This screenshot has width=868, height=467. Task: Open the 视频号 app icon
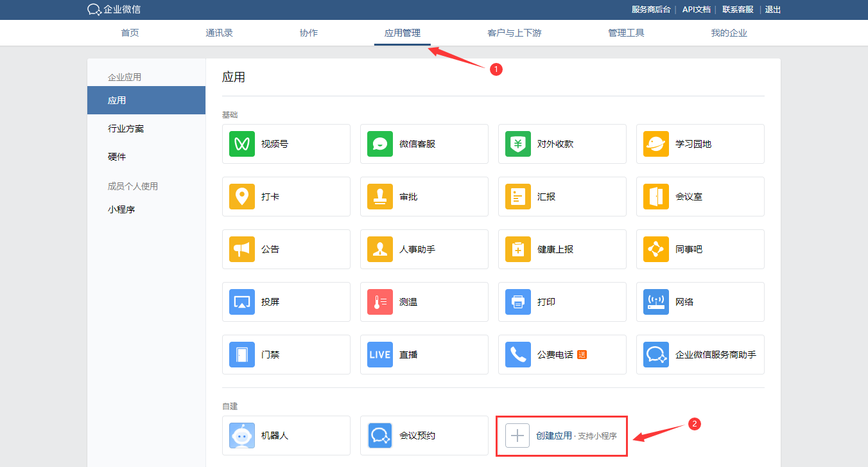pyautogui.click(x=242, y=144)
